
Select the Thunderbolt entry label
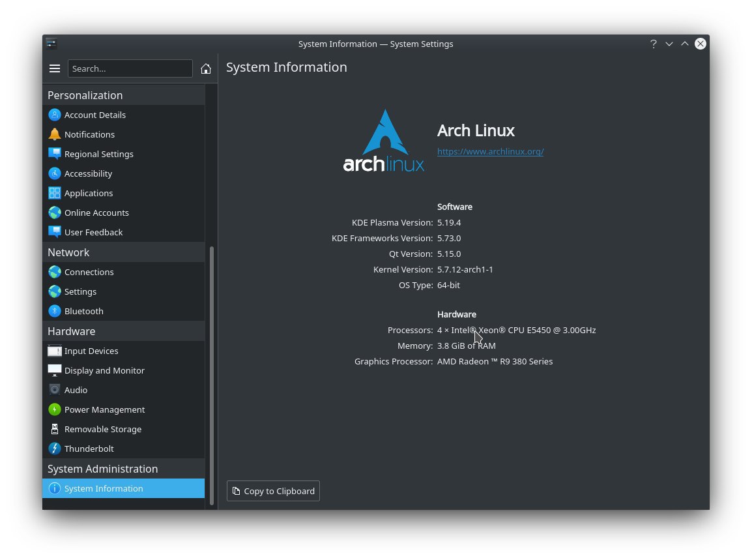[x=89, y=449]
